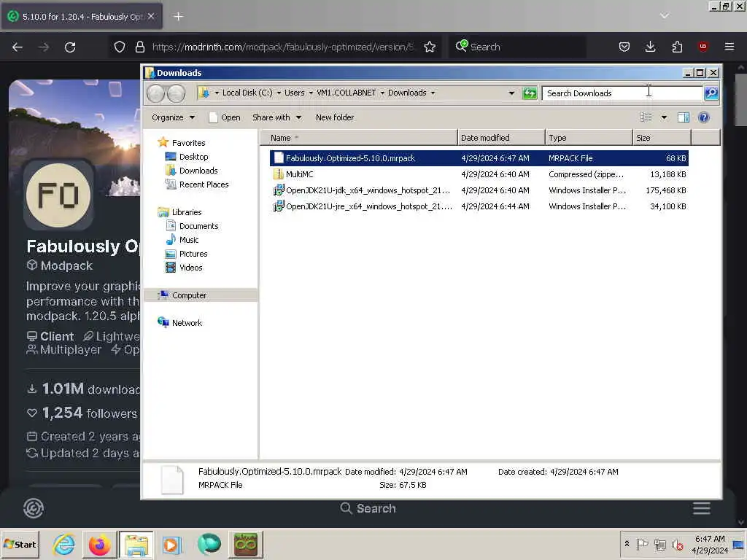Select Network in the navigation pane
747x560 pixels.
pos(187,322)
